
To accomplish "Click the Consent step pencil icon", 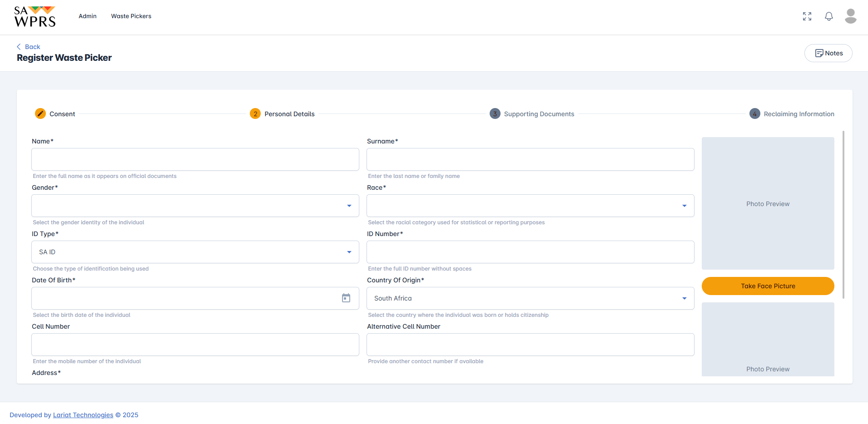I will click(40, 113).
